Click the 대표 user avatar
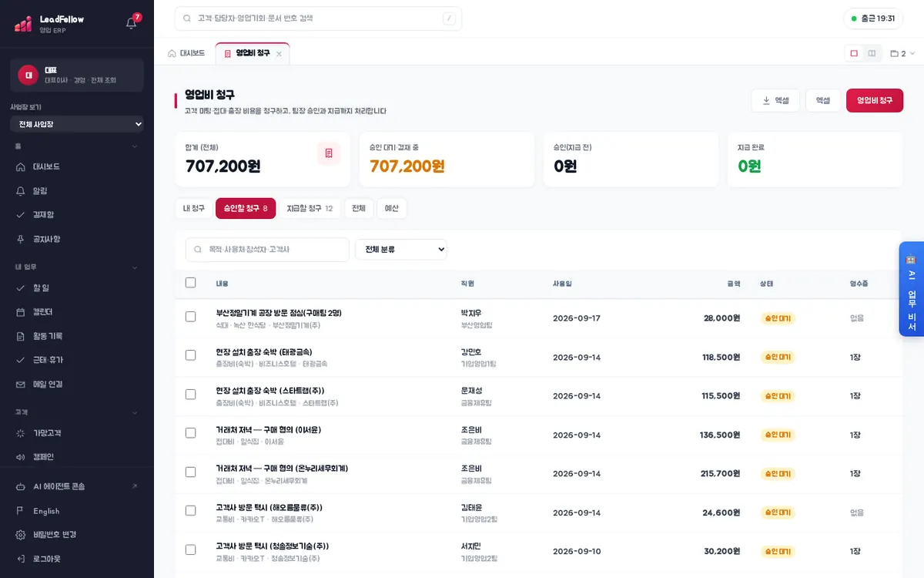 click(x=28, y=75)
